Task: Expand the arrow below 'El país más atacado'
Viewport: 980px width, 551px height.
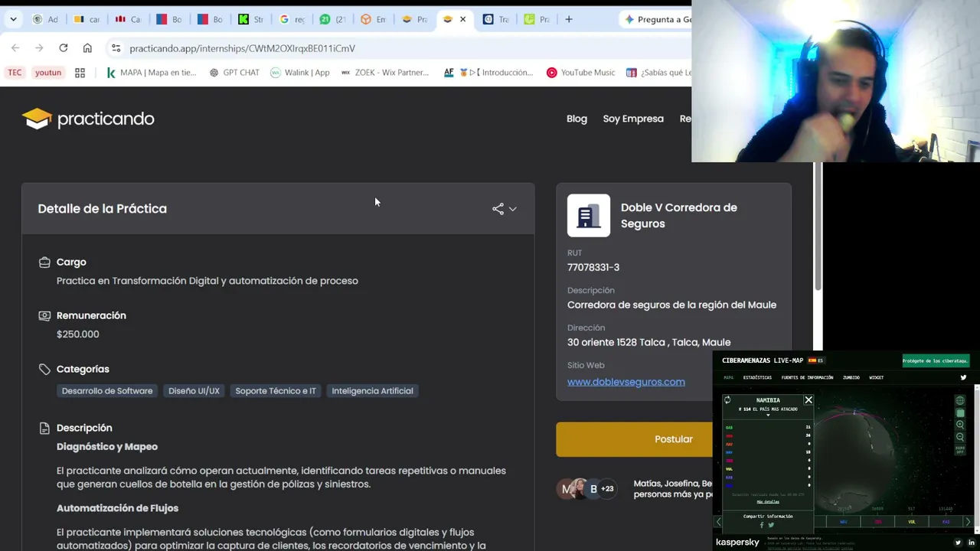Action: click(768, 416)
